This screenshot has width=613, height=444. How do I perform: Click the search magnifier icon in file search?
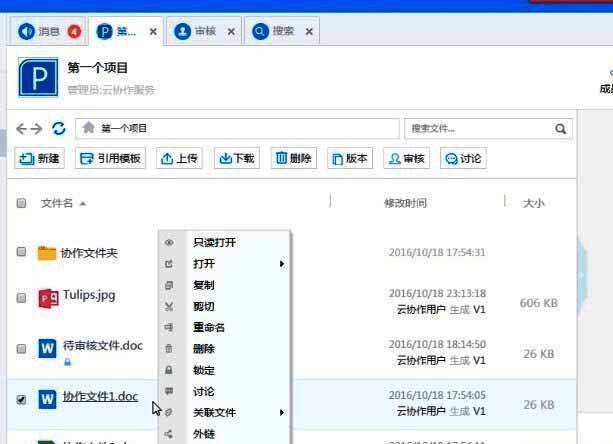562,129
